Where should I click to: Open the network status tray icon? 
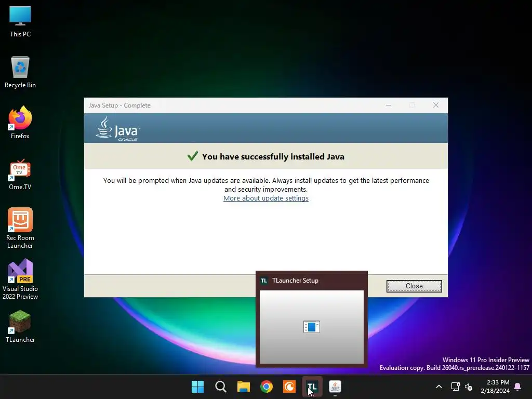click(455, 387)
